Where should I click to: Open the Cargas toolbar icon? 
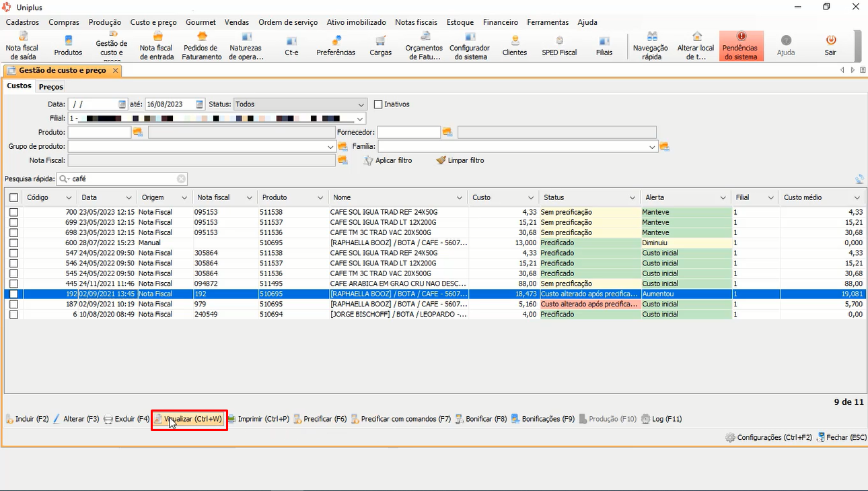click(380, 46)
